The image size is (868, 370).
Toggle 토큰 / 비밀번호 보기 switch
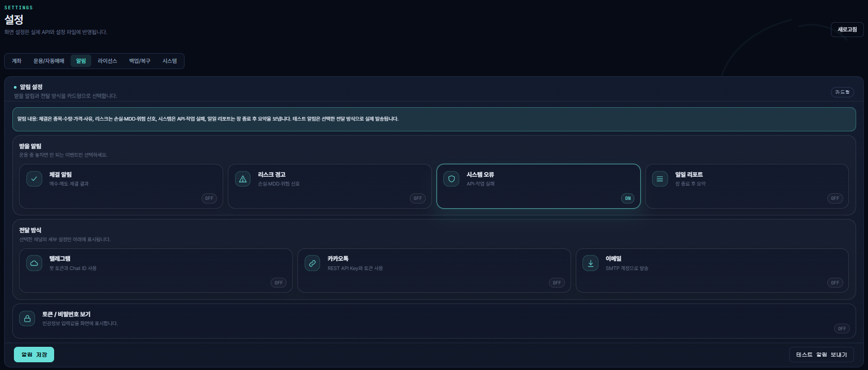(842, 329)
